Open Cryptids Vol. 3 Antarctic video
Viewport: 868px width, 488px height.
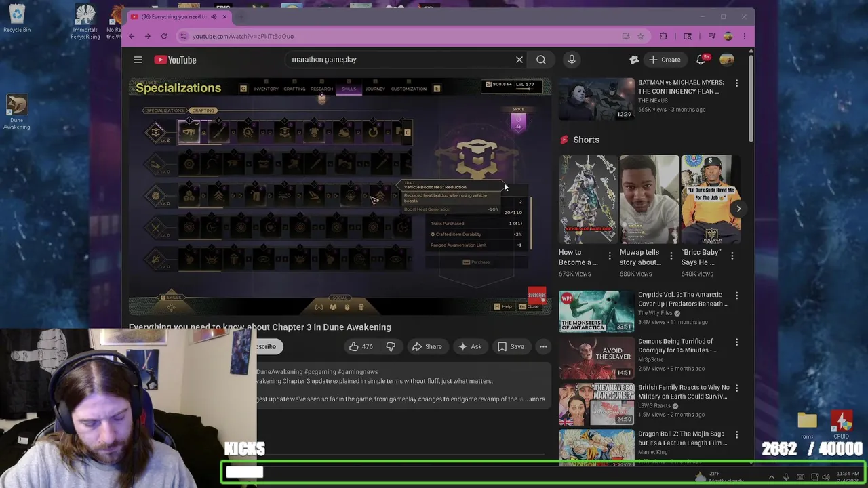[x=596, y=312]
